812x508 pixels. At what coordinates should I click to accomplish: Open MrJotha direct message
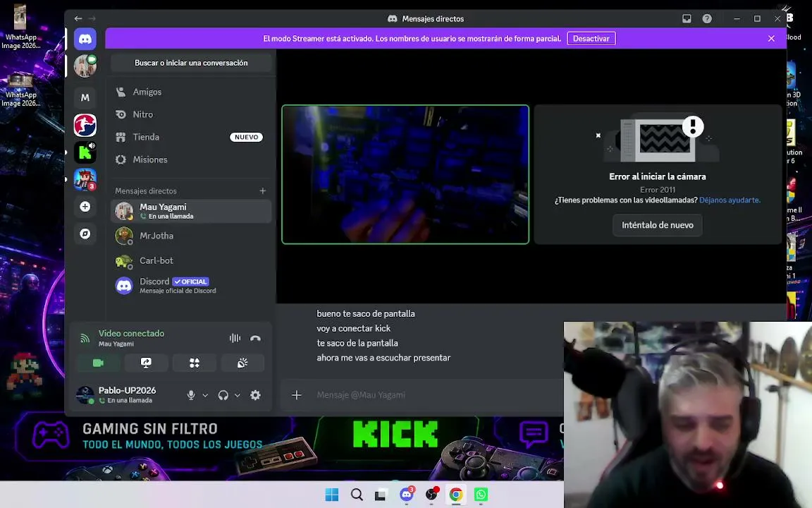click(x=191, y=236)
